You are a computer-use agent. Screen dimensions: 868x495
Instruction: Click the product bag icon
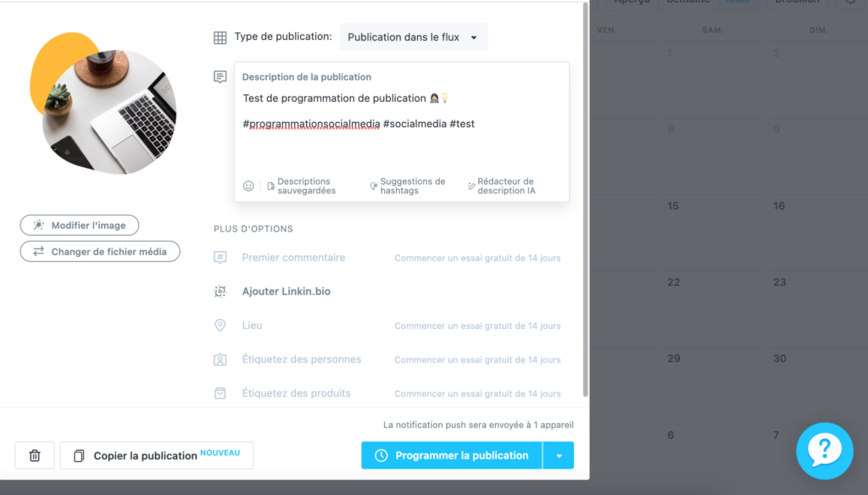coord(220,393)
